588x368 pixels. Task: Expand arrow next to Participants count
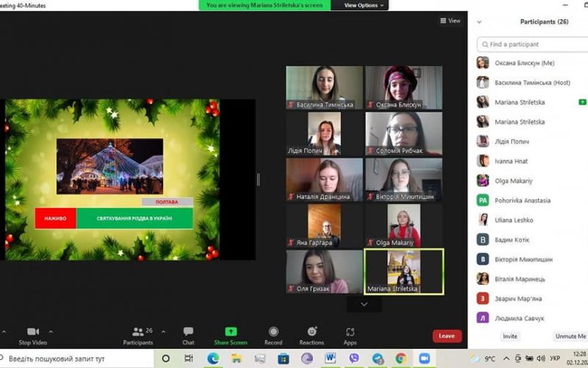click(163, 332)
